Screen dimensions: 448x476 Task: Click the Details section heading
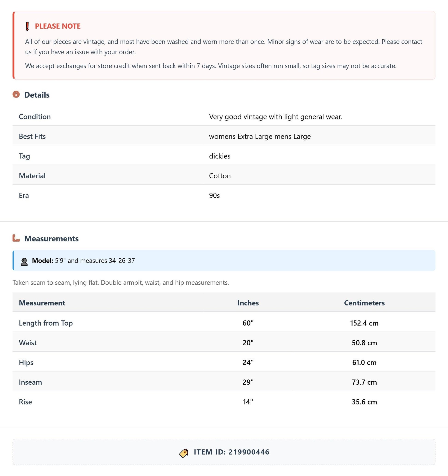[37, 95]
